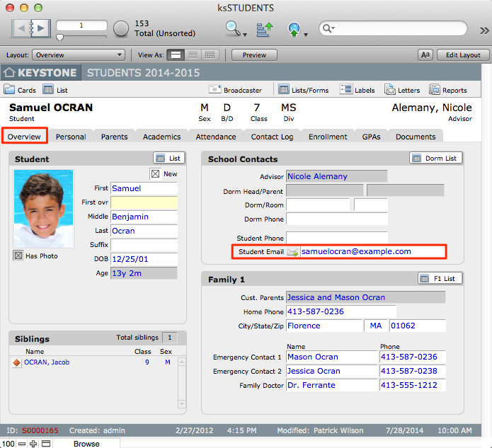Open the Layout dropdown menu

coord(78,55)
